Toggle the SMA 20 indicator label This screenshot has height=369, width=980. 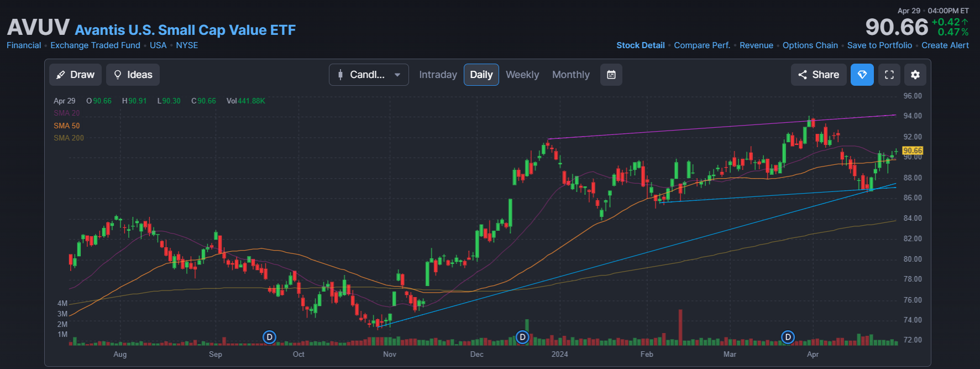point(66,113)
